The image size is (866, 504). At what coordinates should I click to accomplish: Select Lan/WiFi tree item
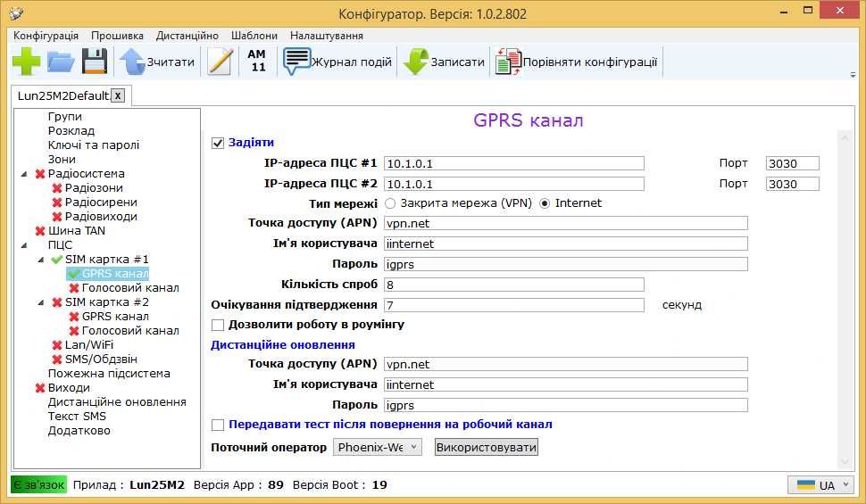(89, 345)
